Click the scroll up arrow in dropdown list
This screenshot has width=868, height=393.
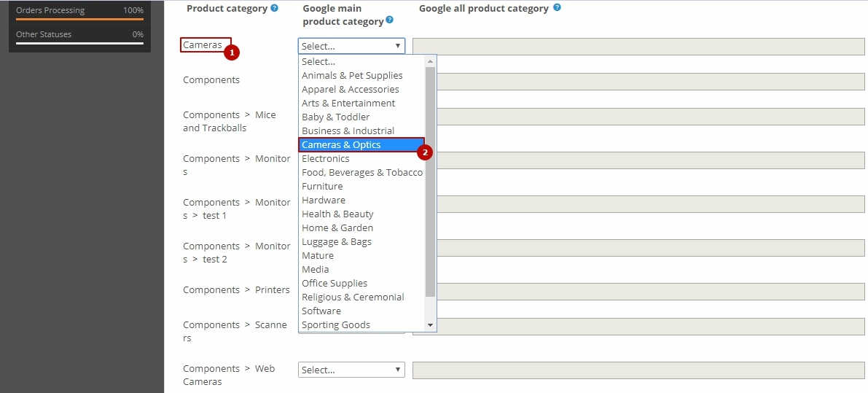click(430, 61)
